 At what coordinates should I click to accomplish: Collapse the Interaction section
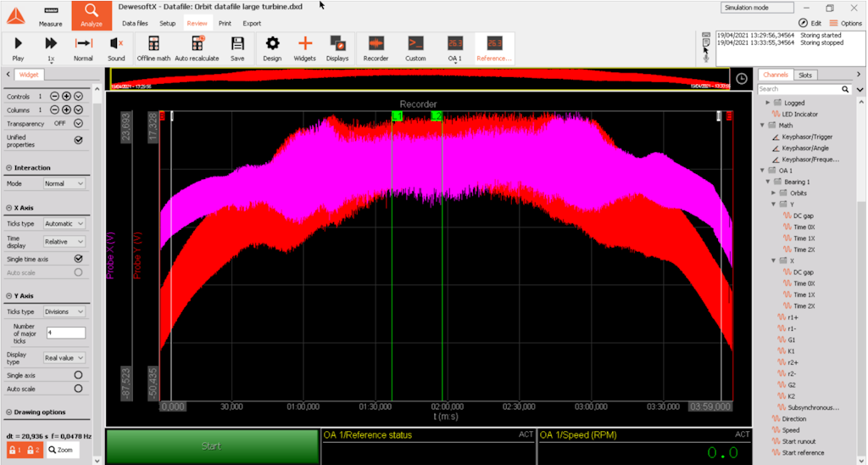click(x=9, y=167)
